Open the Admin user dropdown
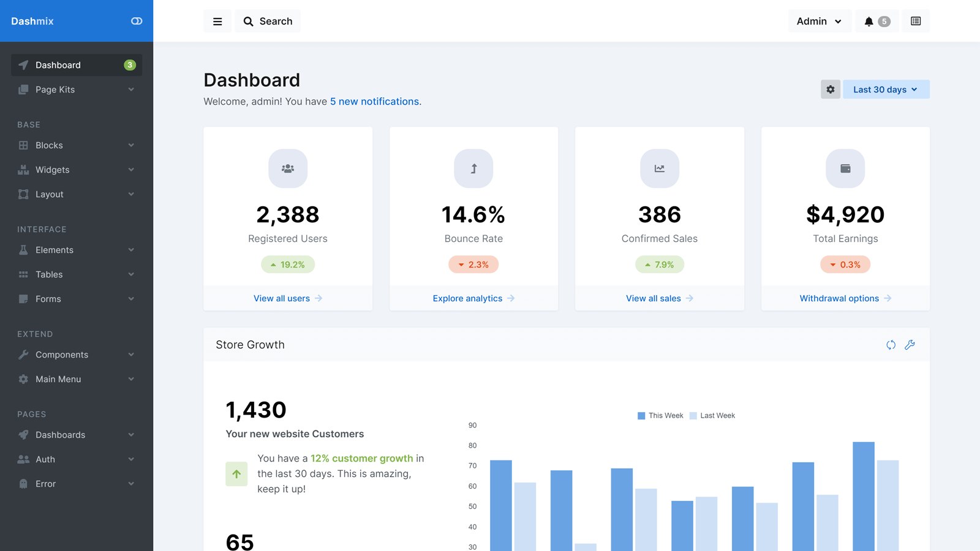Viewport: 980px width, 551px height. pyautogui.click(x=819, y=21)
